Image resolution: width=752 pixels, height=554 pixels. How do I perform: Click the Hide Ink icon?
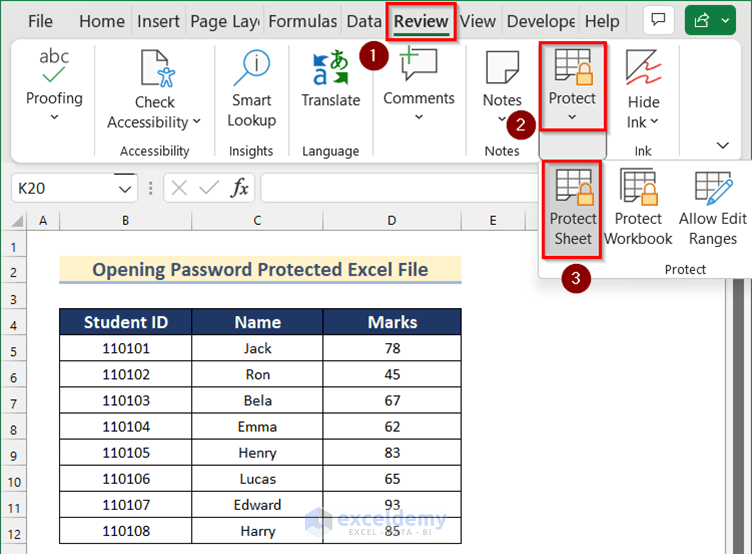click(x=643, y=68)
